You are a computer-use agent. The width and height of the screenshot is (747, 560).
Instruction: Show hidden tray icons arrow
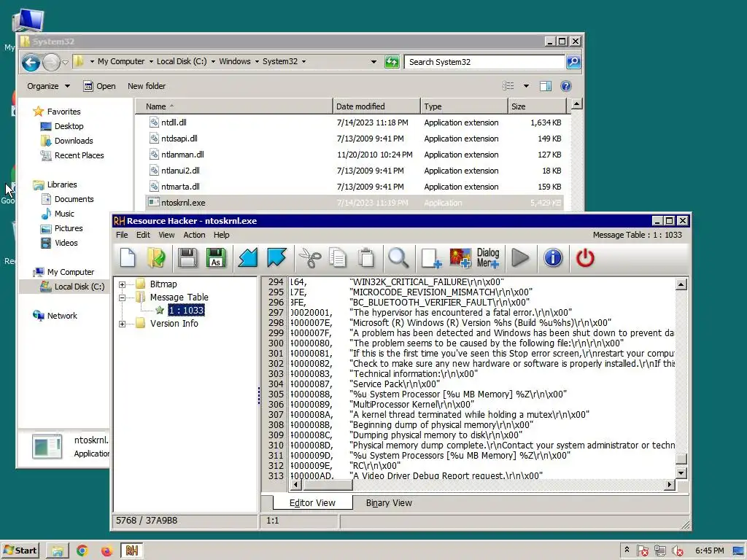[x=627, y=550]
